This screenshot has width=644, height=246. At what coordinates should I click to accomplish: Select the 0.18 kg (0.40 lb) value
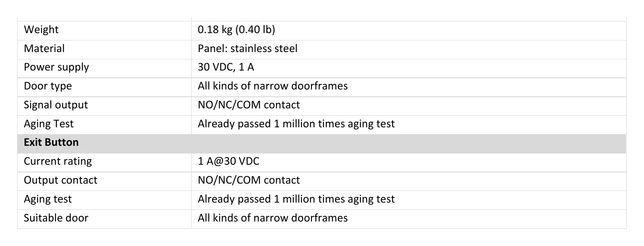point(236,30)
